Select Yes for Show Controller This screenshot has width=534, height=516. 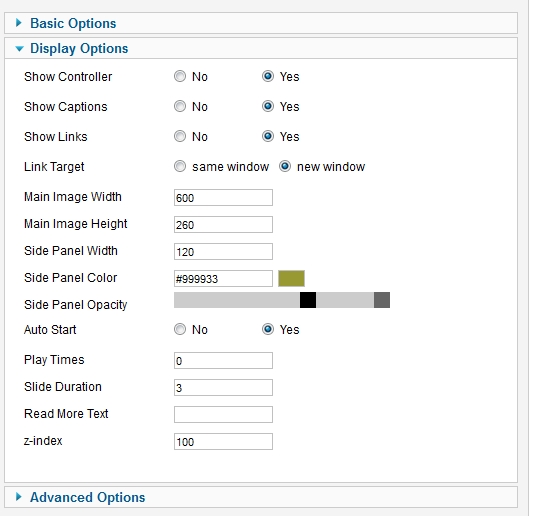coord(268,76)
